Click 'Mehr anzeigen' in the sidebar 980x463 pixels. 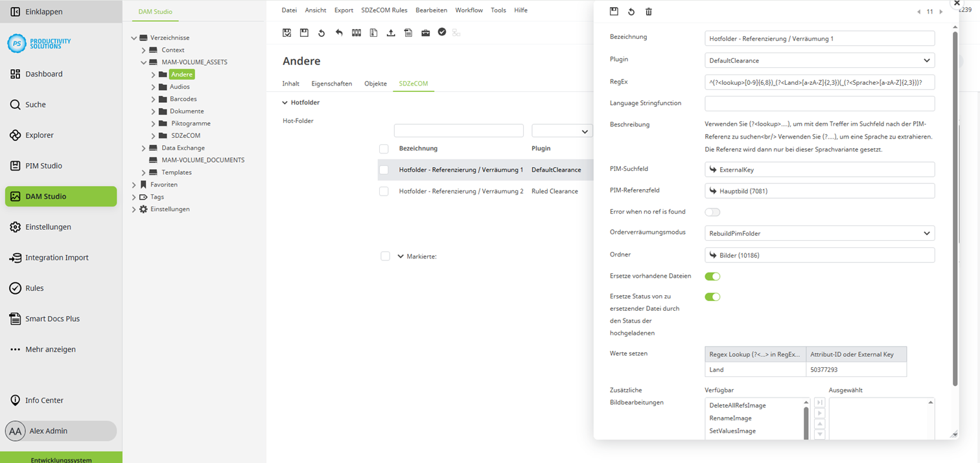[50, 350]
